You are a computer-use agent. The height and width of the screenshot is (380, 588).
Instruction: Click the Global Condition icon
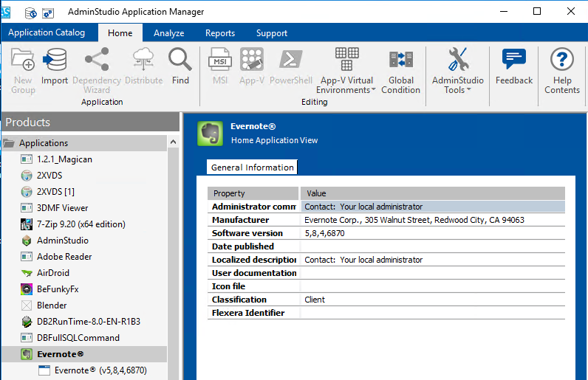tap(401, 60)
